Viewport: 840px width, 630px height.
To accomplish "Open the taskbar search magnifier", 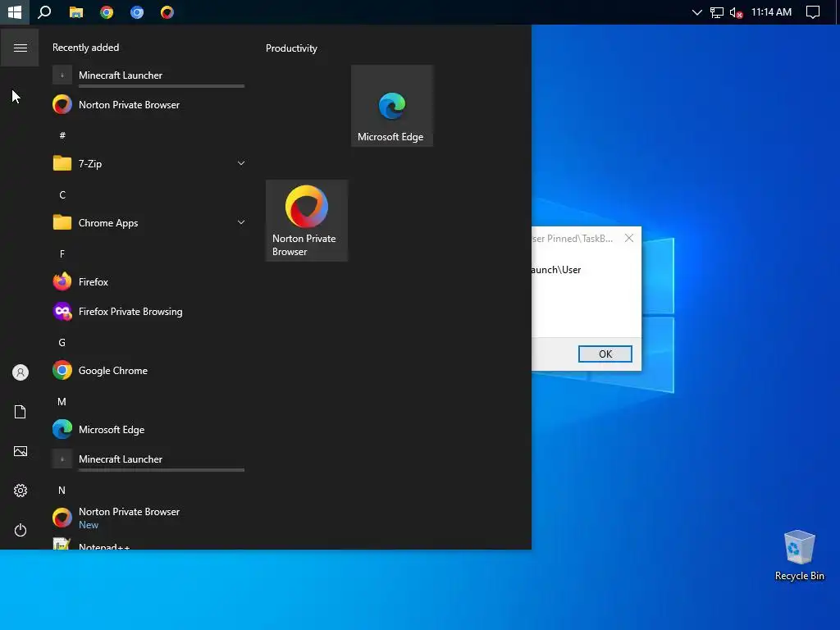I will click(x=44, y=11).
